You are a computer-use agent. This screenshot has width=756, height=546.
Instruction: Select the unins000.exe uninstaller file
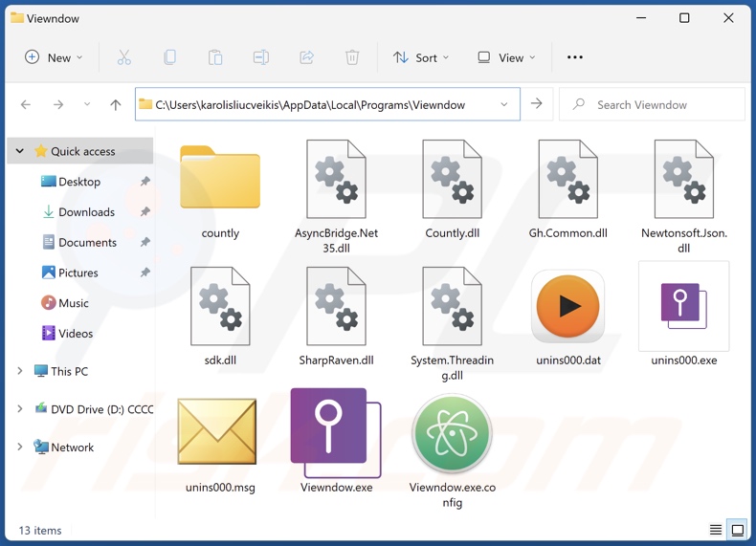(x=683, y=307)
